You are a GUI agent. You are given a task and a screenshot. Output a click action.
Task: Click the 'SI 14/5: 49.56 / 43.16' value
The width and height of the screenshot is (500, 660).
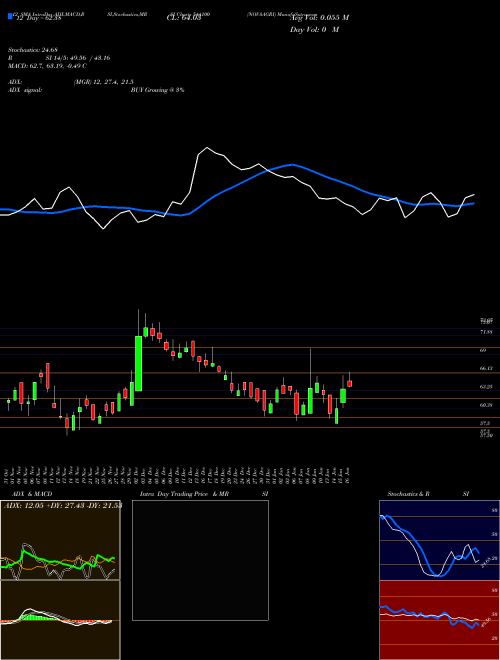point(78,58)
